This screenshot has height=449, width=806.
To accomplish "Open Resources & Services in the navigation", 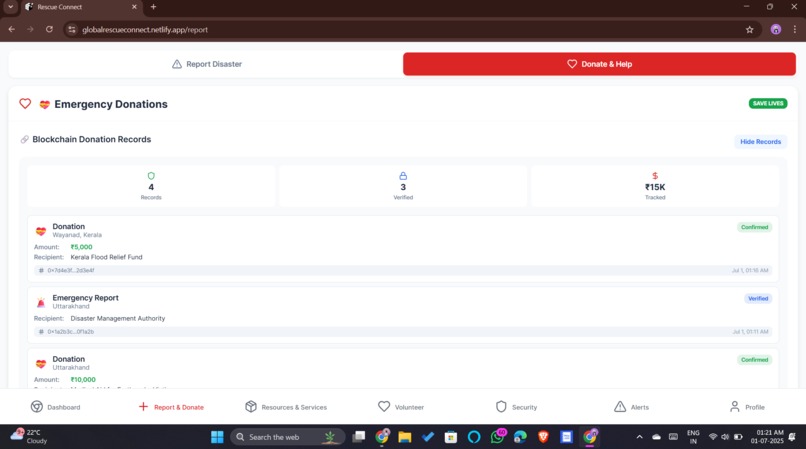I will pyautogui.click(x=286, y=407).
